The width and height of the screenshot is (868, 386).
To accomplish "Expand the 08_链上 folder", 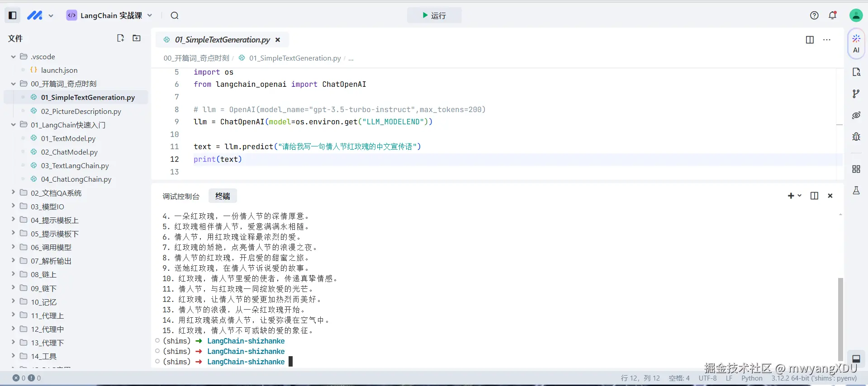I will [x=13, y=274].
